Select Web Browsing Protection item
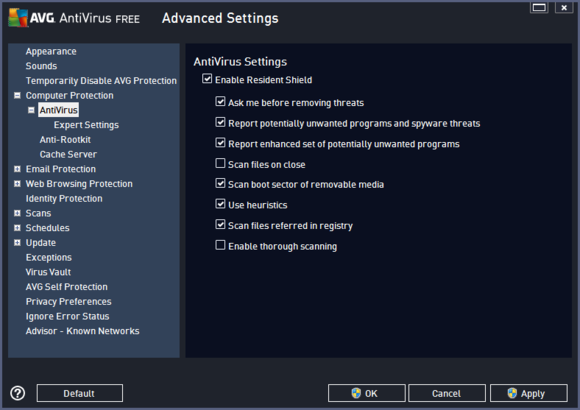 point(79,184)
